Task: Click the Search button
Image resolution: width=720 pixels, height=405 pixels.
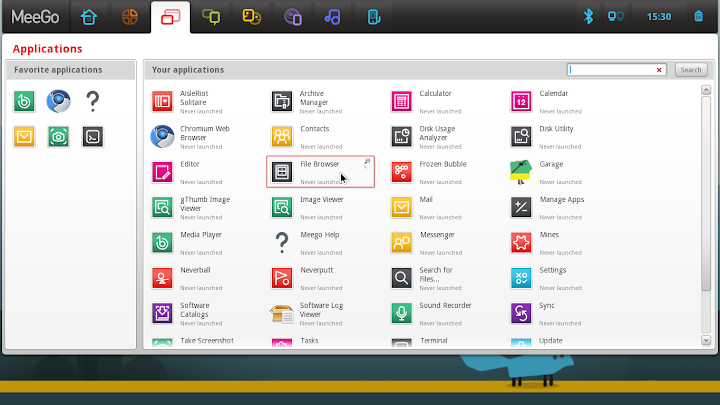Action: (691, 70)
